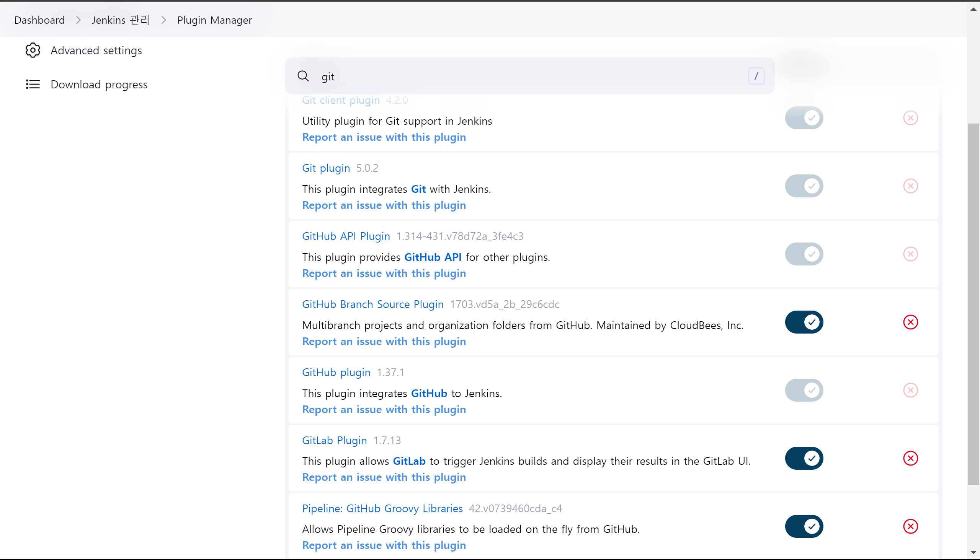
Task: Open Dashboard breadcrumb
Action: (39, 20)
